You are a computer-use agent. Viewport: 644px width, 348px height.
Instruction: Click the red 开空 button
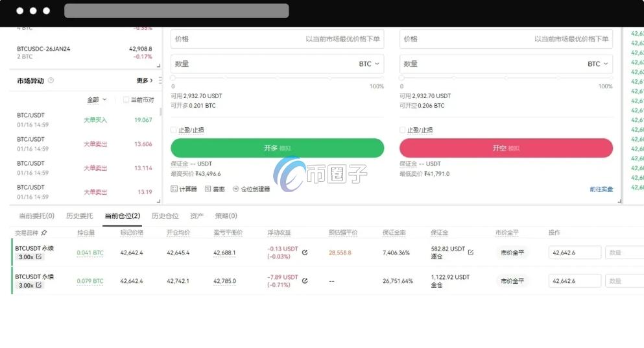tap(506, 148)
